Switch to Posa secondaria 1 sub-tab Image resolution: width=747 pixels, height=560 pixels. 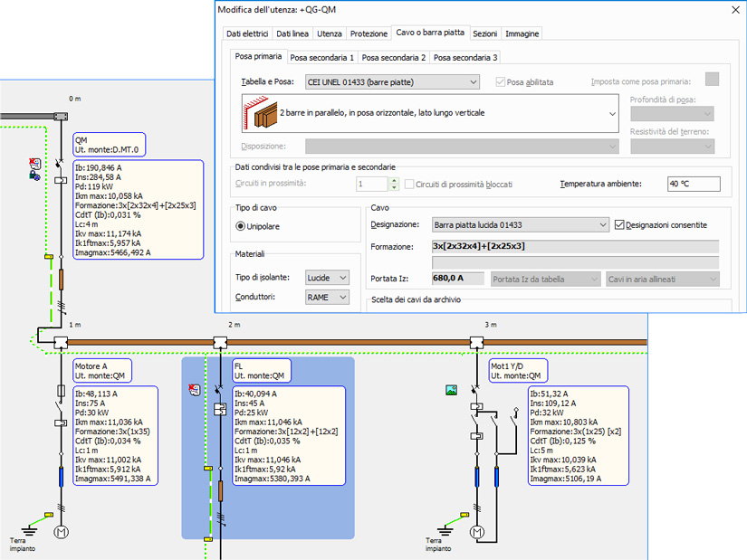322,58
